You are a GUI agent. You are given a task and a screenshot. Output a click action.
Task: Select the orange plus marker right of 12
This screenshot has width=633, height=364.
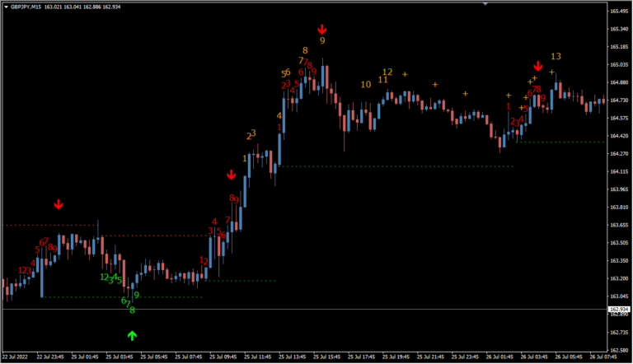[405, 74]
